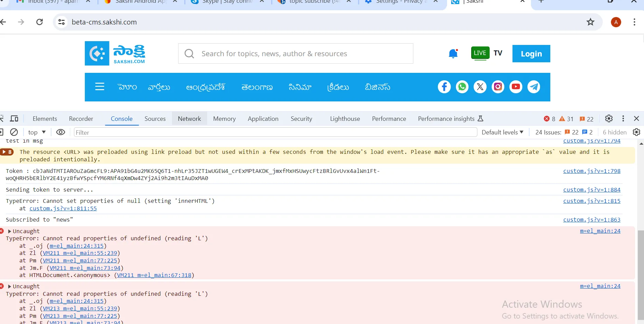Click the warnings count badge 31

pyautogui.click(x=566, y=119)
